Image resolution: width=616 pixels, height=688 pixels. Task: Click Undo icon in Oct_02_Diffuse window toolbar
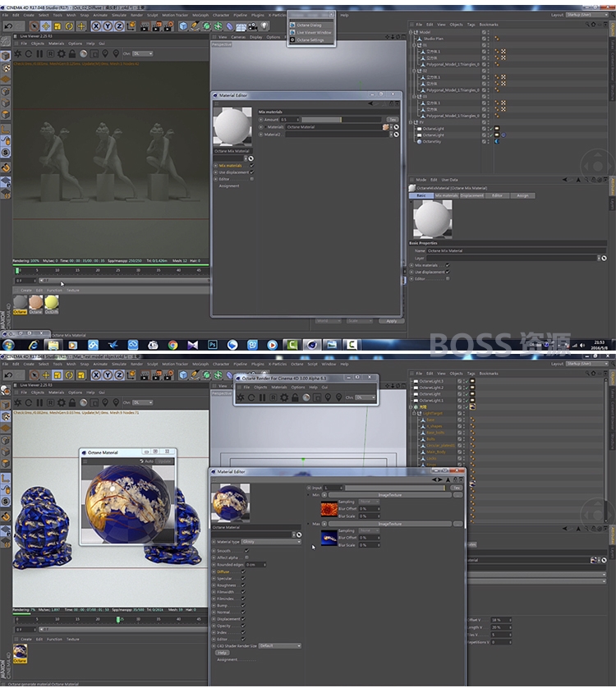coord(8,26)
